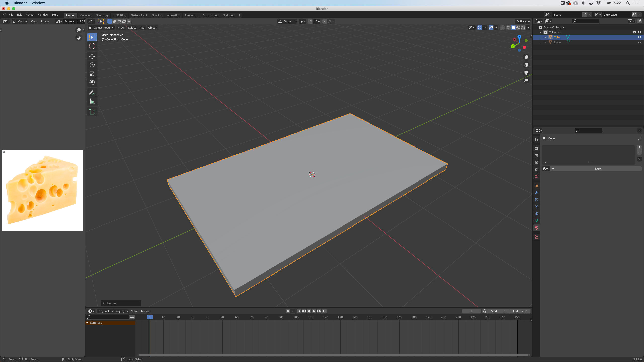Drag the timeline frame slider
Viewport: 644px width, 362px height.
(x=150, y=317)
